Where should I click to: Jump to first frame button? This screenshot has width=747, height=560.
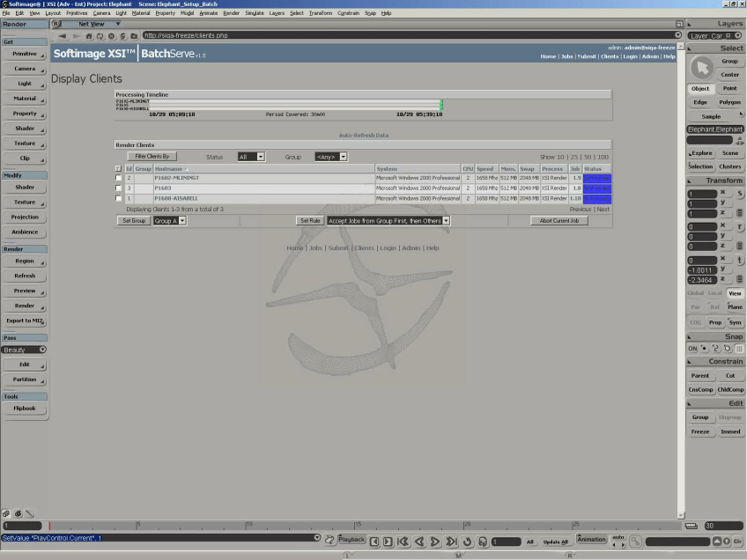(x=403, y=542)
